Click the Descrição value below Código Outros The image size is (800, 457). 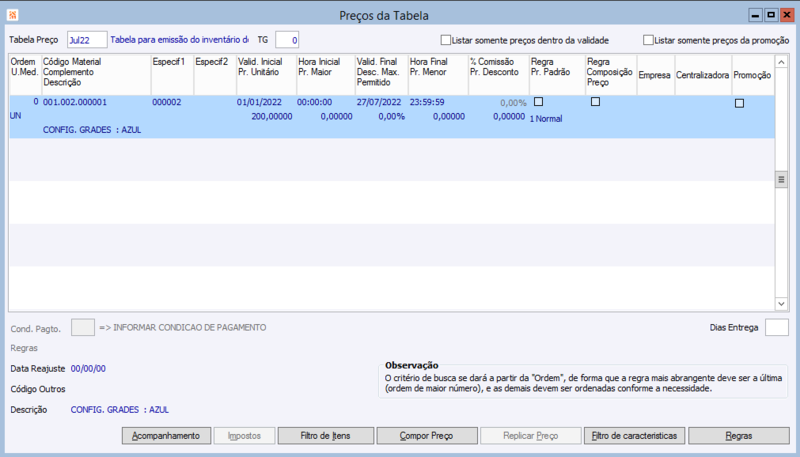tap(120, 410)
